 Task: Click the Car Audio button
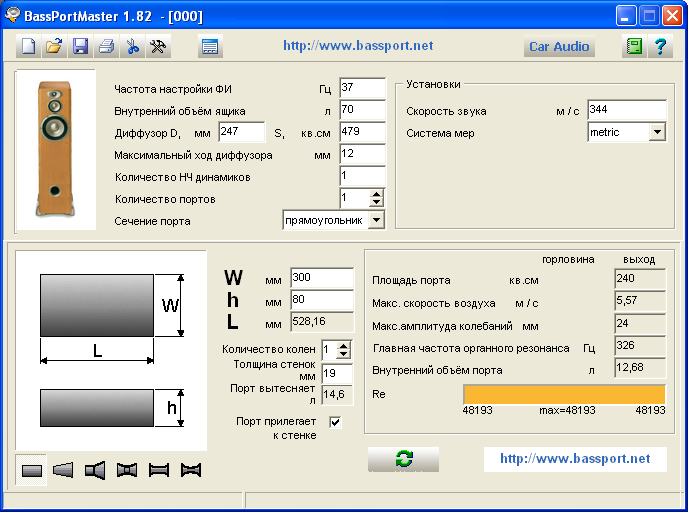click(559, 47)
